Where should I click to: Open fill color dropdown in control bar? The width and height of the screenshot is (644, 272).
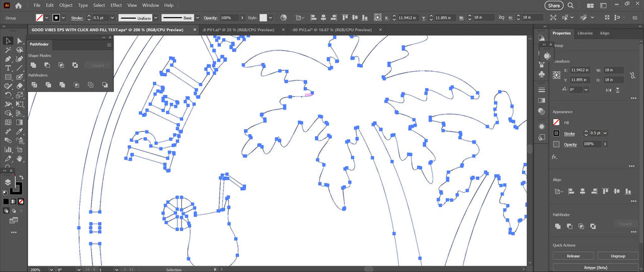coord(47,18)
